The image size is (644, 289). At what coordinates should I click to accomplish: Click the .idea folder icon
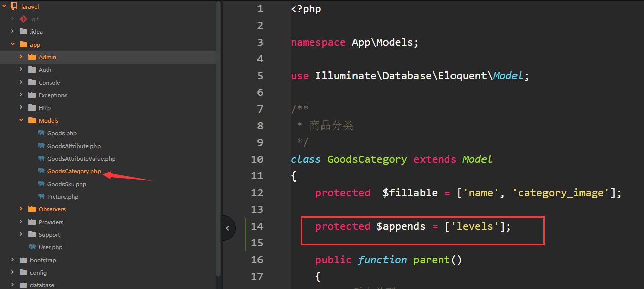(23, 32)
